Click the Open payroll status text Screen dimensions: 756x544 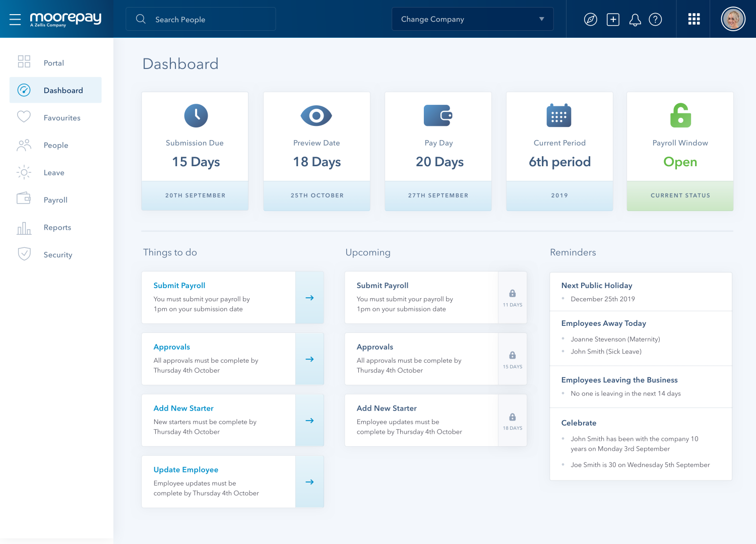[x=680, y=162]
